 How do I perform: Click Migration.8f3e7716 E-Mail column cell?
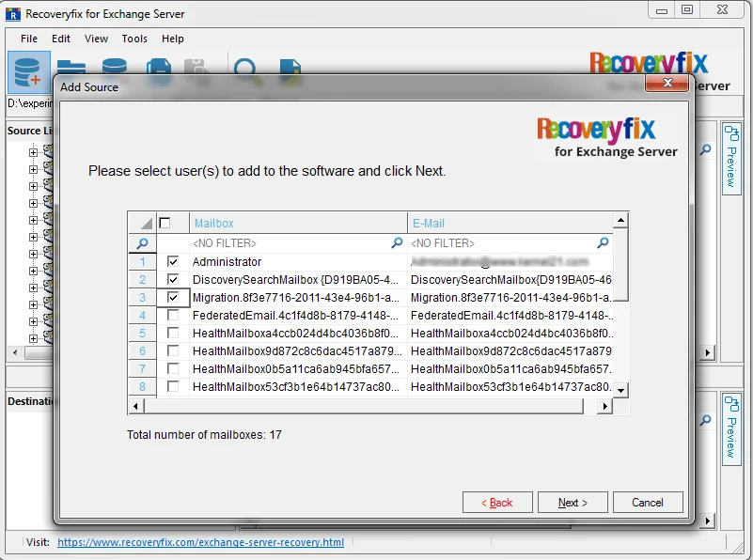click(x=510, y=298)
